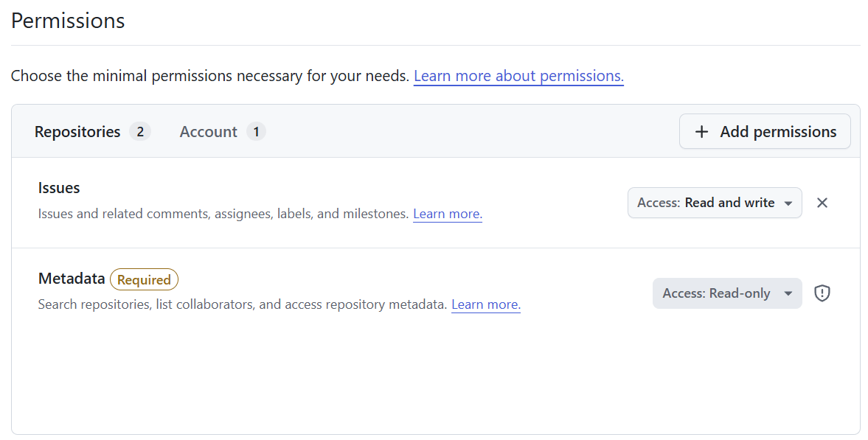This screenshot has width=868, height=440.
Task: Open the Metadata access Read-only dropdown
Action: tap(727, 293)
